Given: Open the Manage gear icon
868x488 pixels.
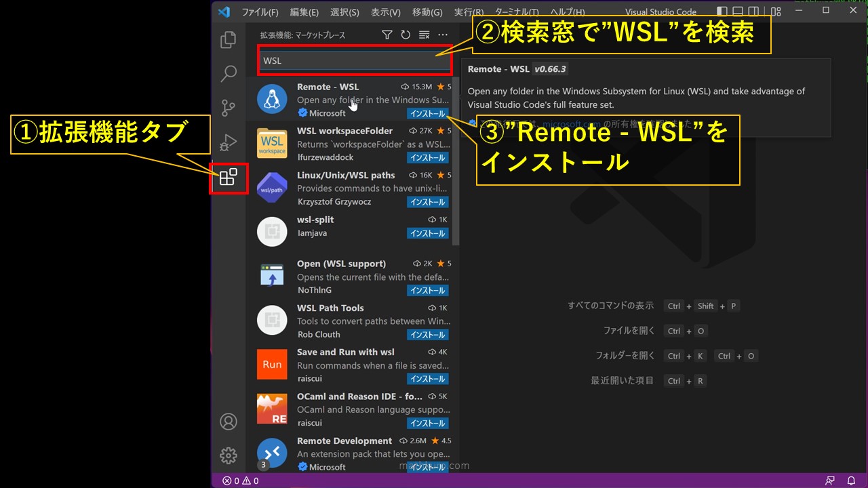Looking at the screenshot, I should [229, 455].
